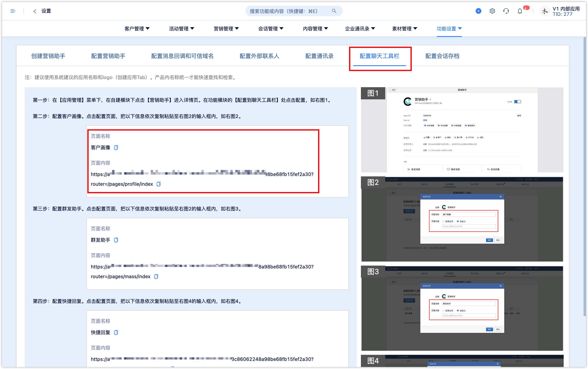Expand 营销管理 dropdown menu
Image resolution: width=588 pixels, height=369 pixels.
tap(226, 29)
